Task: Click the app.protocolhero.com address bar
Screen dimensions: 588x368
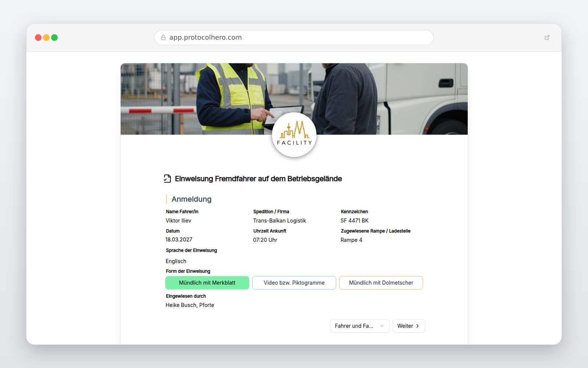Action: (294, 38)
